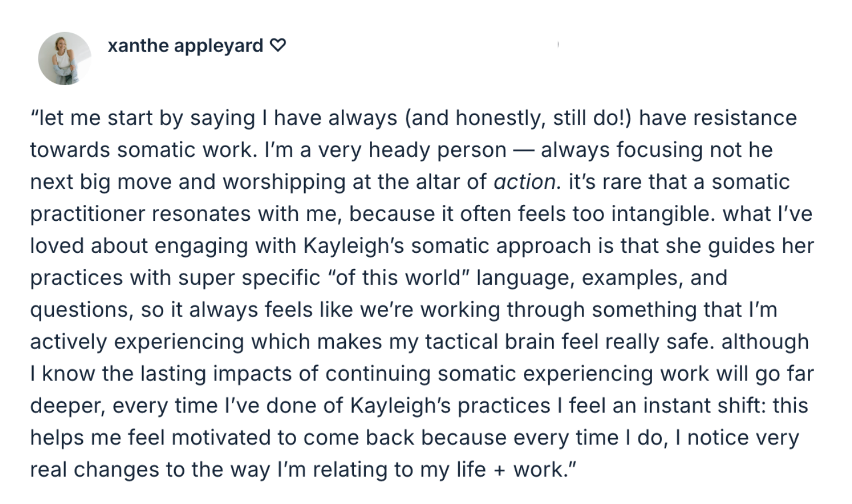The height and width of the screenshot is (504, 852).
Task: Click xanthe appleyard's profile avatar photo
Action: point(65,58)
